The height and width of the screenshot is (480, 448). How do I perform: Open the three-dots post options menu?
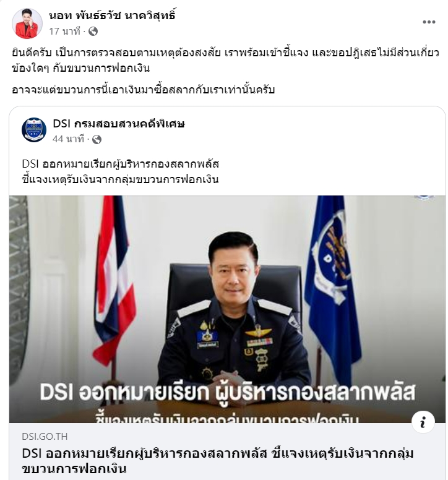(429, 22)
